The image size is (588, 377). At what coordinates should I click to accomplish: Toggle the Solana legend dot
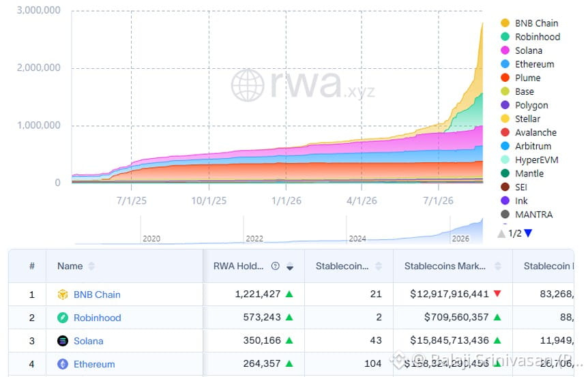[505, 50]
